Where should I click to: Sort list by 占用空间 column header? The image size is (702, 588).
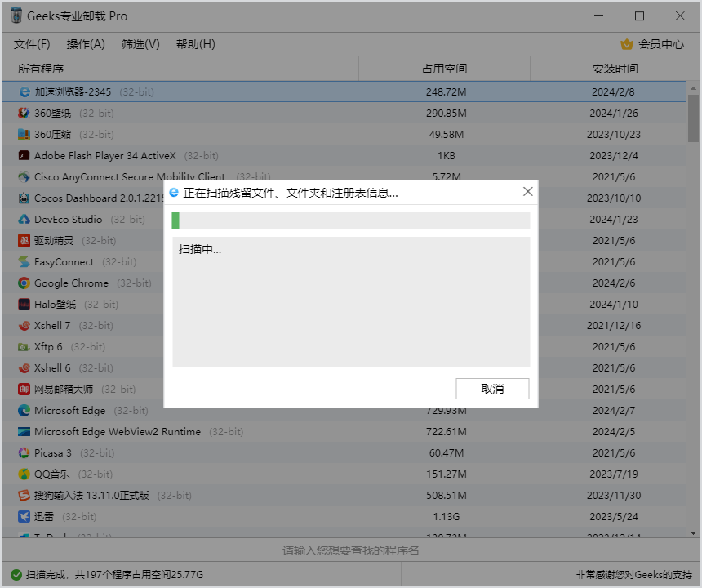[x=444, y=69]
